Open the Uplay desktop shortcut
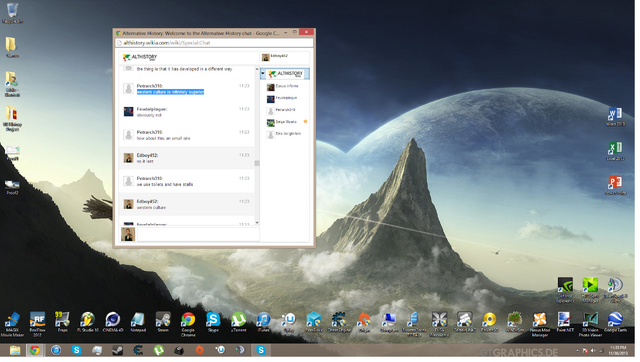This screenshot has width=640, height=362. 289,322
